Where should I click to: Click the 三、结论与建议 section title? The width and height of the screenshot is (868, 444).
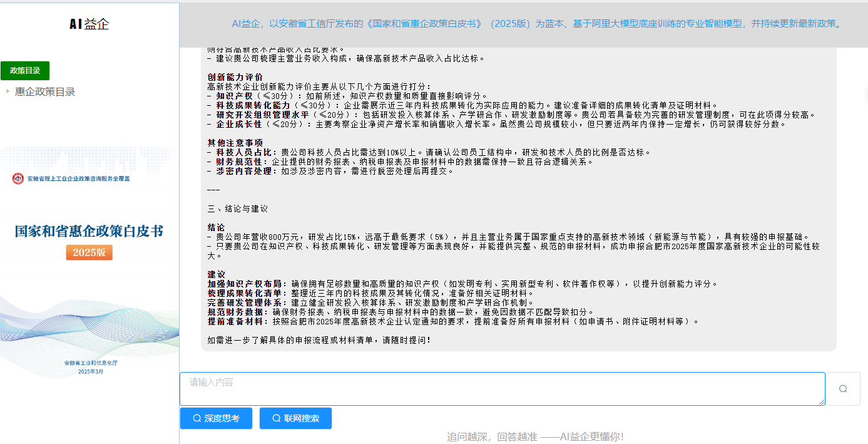point(237,209)
